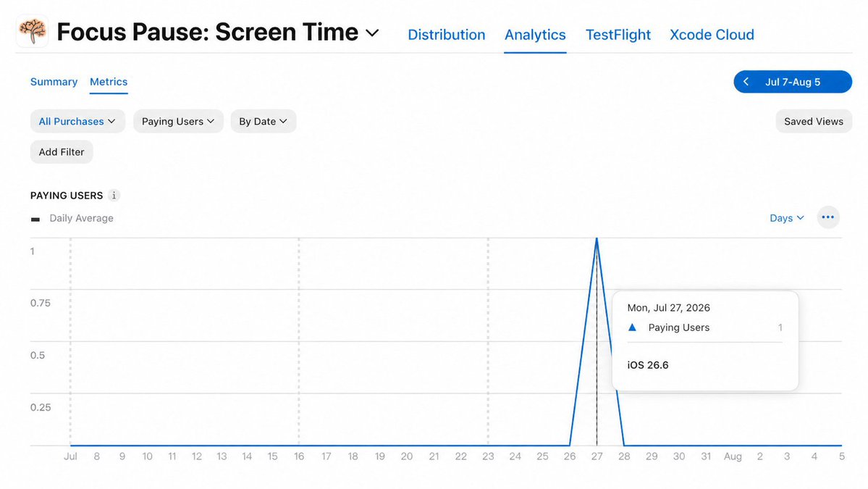Select the Analytics tab
The height and width of the screenshot is (489, 868).
tap(535, 35)
